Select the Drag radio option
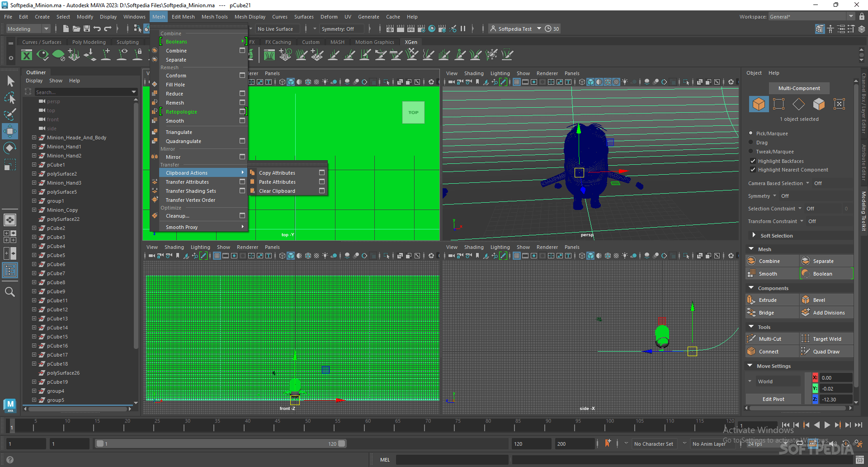The image size is (868, 467). point(751,142)
